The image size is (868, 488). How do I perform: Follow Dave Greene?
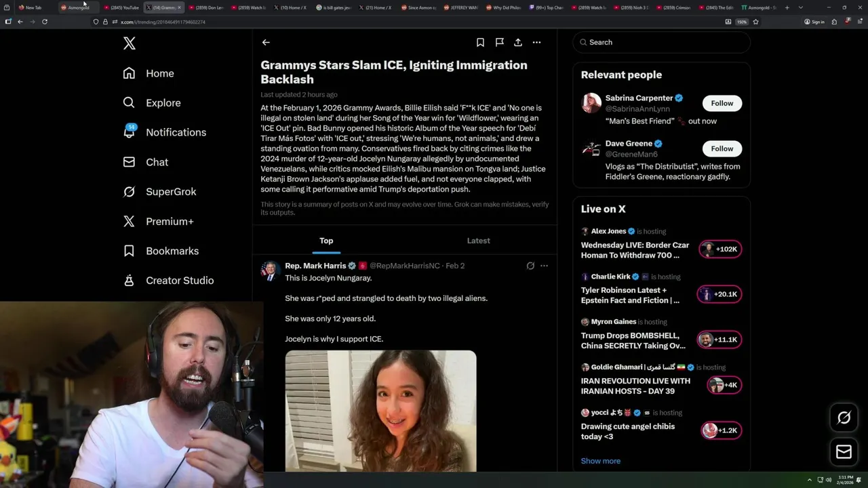(x=722, y=148)
